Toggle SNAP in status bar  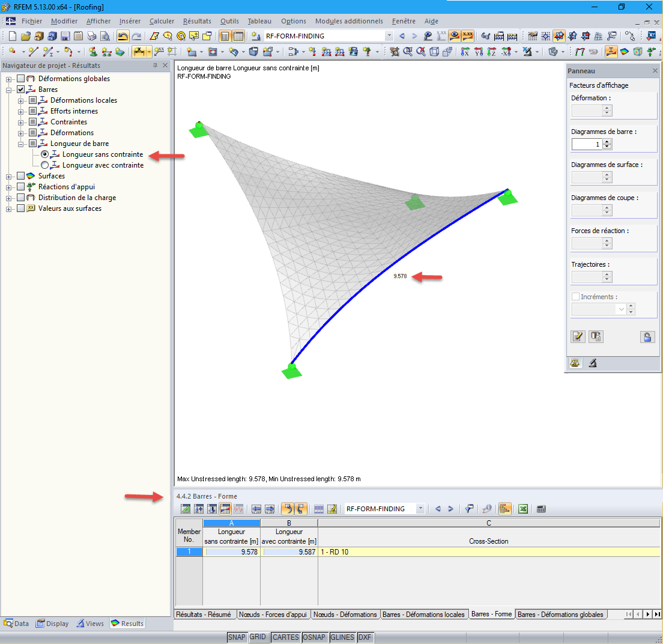coord(237,637)
